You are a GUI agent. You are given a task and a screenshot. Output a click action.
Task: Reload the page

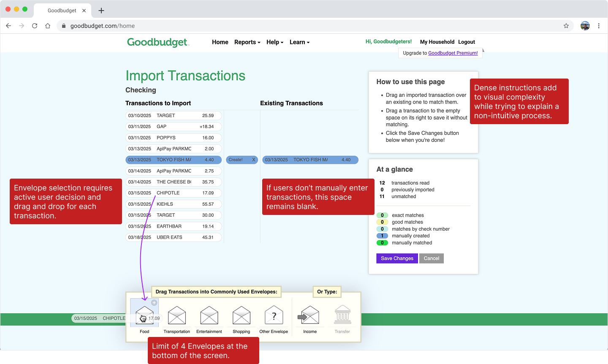point(35,26)
